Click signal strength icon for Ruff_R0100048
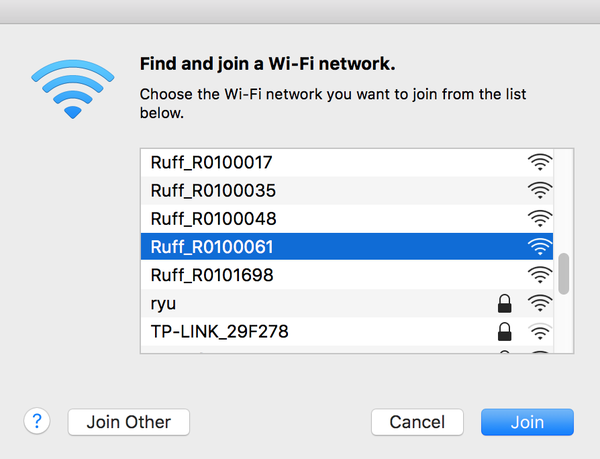The width and height of the screenshot is (600, 459). point(540,218)
